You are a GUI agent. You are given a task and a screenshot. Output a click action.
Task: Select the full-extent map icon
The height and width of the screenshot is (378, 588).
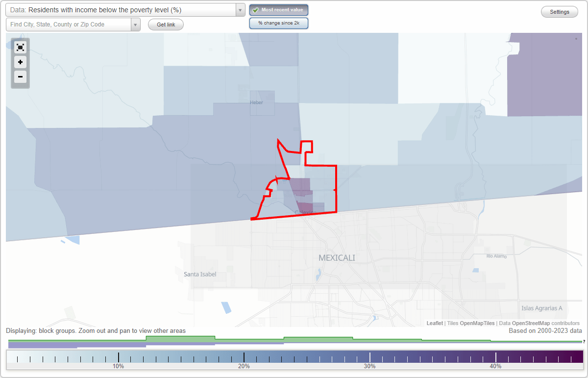click(x=20, y=47)
